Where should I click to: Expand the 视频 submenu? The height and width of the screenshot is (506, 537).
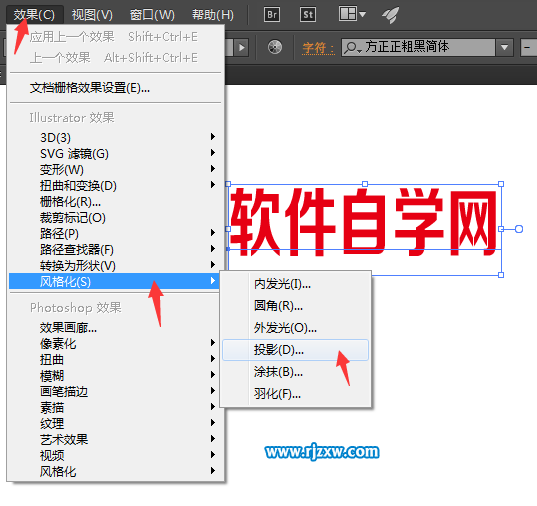click(115, 456)
